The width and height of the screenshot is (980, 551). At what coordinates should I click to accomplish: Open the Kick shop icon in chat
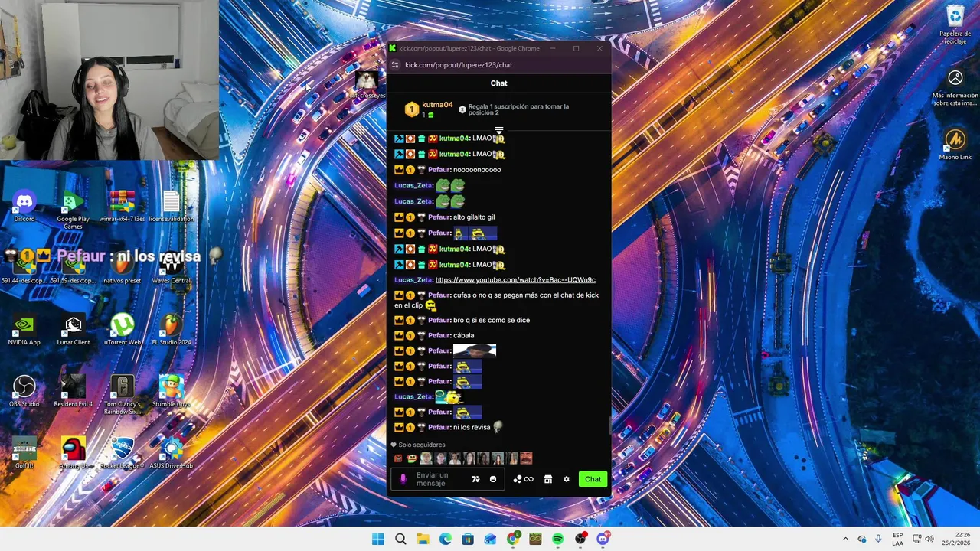[548, 479]
